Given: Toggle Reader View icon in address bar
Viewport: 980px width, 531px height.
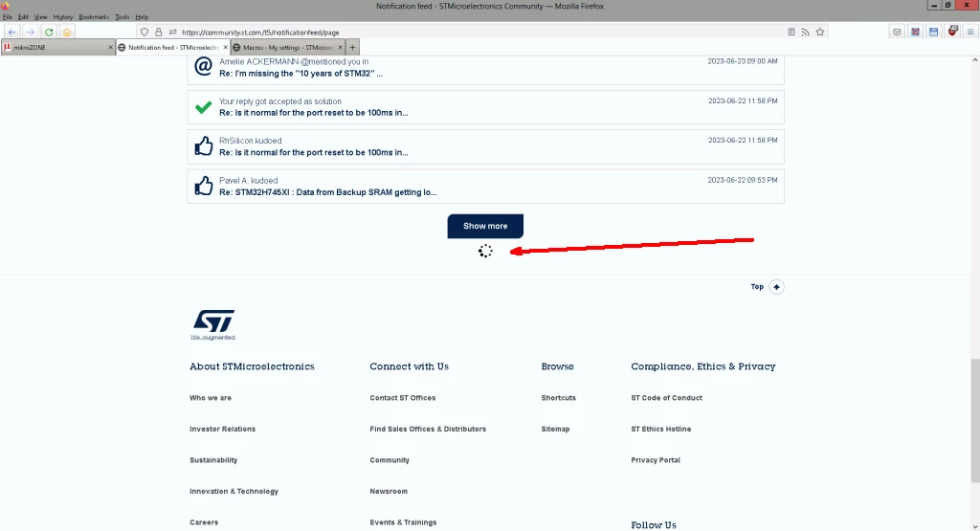Looking at the screenshot, I should point(791,32).
